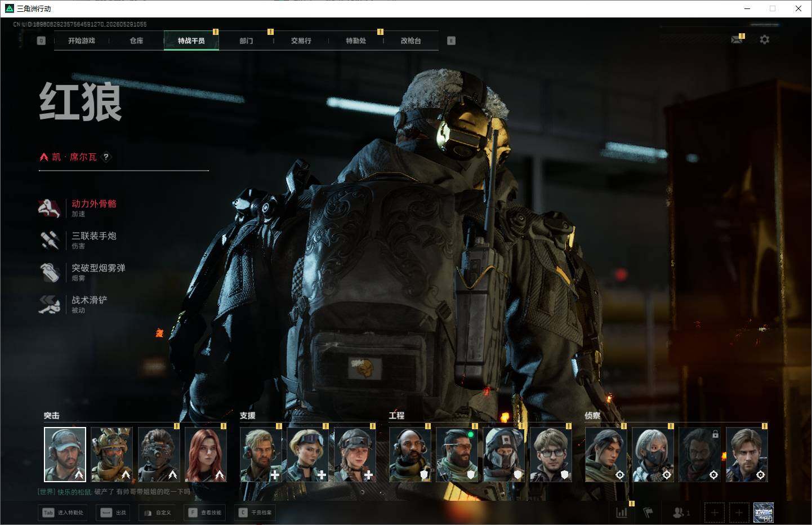812x525 pixels.
Task: Click the app logo in title bar
Action: tap(9, 8)
